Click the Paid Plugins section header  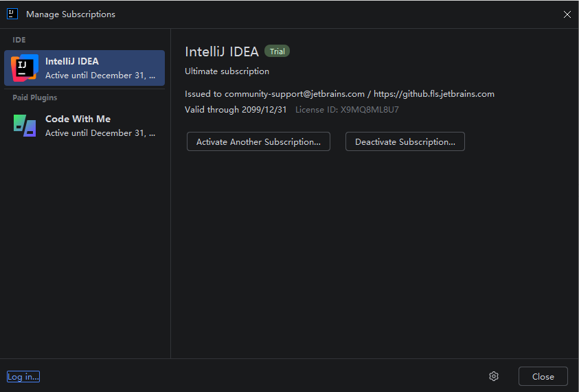click(x=35, y=97)
